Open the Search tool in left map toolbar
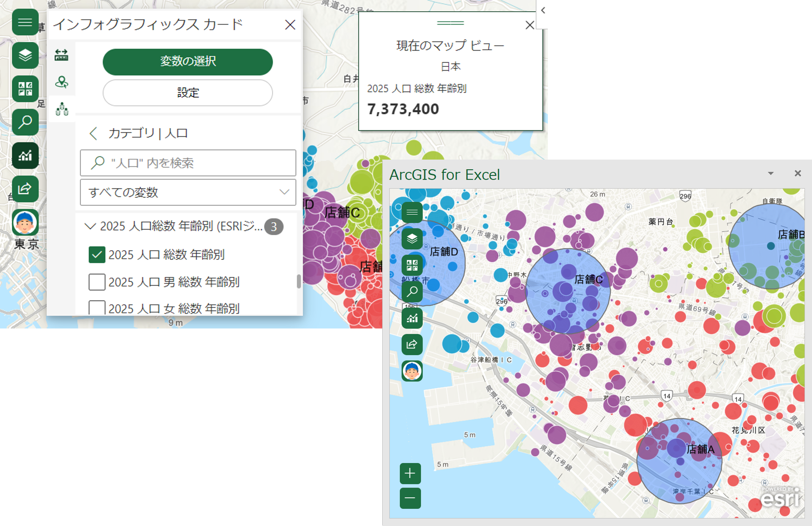812x526 pixels. pyautogui.click(x=25, y=122)
